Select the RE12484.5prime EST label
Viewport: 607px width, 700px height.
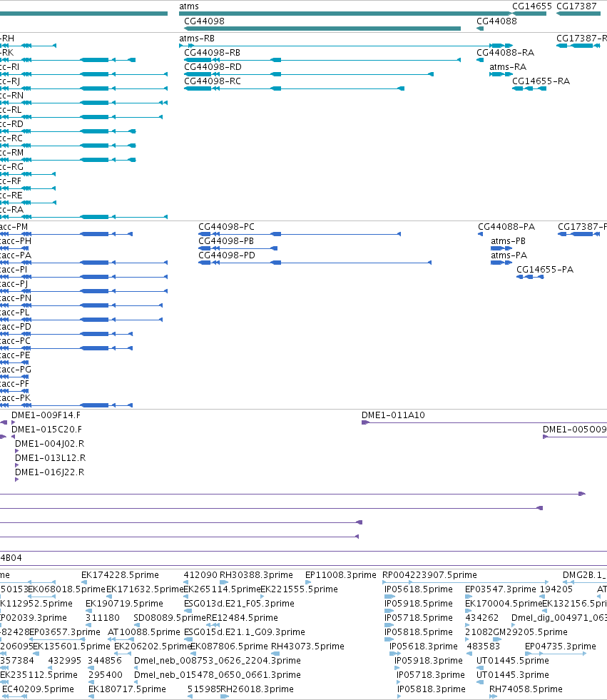[242, 618]
